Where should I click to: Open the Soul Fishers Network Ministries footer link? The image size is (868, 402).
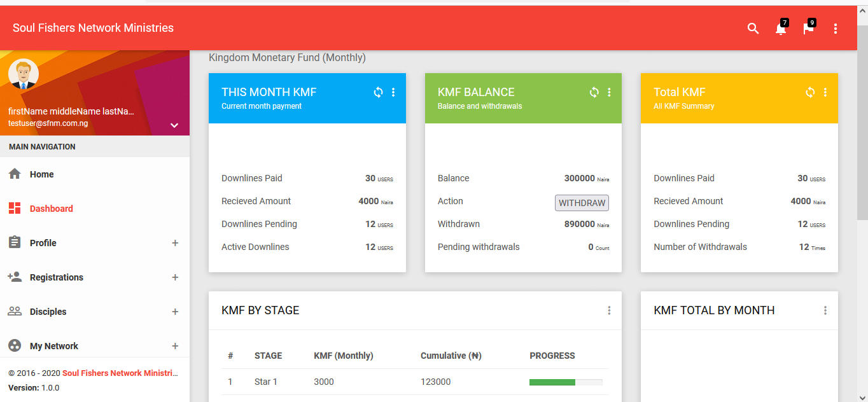click(x=120, y=373)
